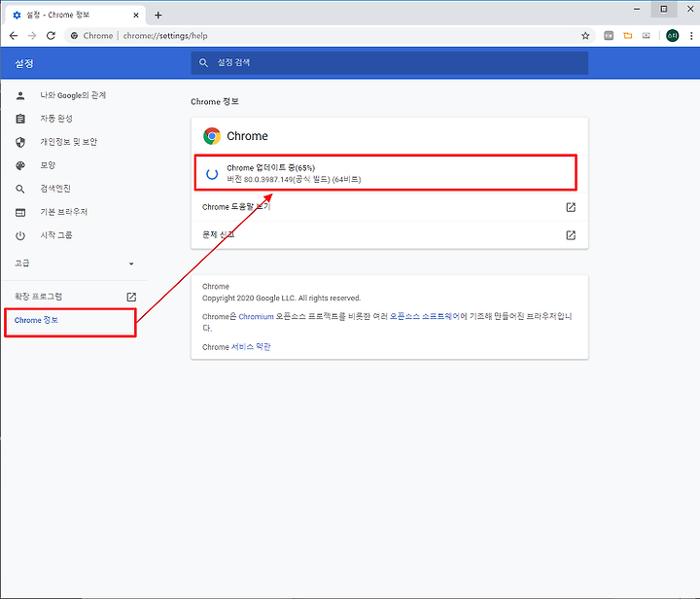Click the external-link icon for Chrome 도움말 보기
The width and height of the screenshot is (700, 599).
point(571,207)
